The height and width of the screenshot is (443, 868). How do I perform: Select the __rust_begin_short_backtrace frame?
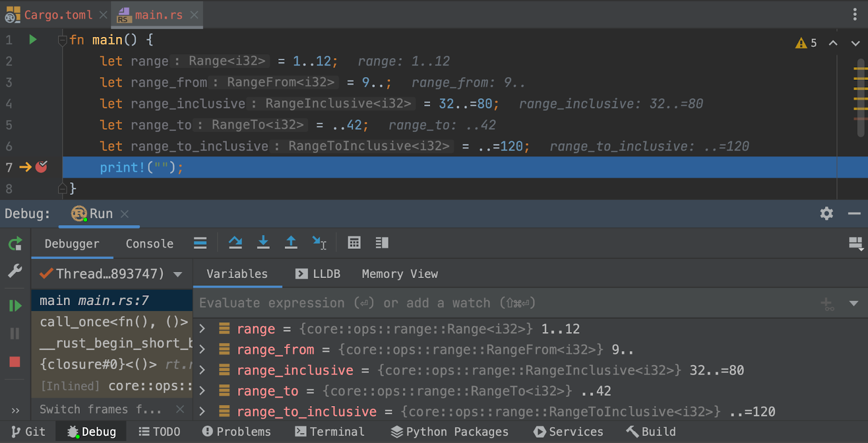tap(112, 343)
